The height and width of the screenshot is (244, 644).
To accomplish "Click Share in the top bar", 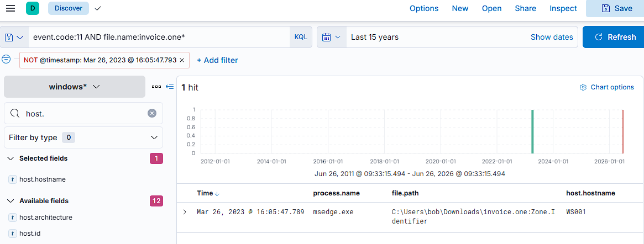I will [x=525, y=9].
